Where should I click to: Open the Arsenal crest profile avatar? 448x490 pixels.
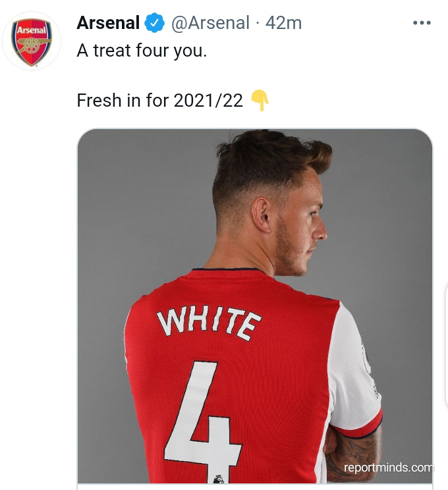click(x=32, y=41)
